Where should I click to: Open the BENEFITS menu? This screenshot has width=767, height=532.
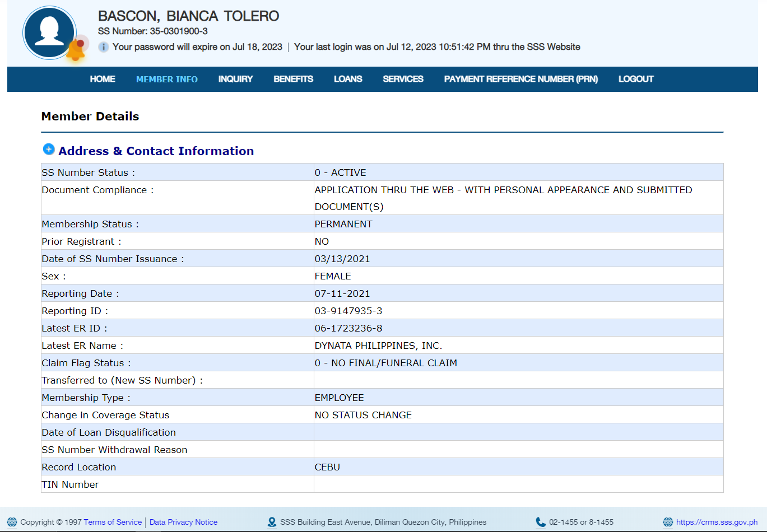coord(293,79)
